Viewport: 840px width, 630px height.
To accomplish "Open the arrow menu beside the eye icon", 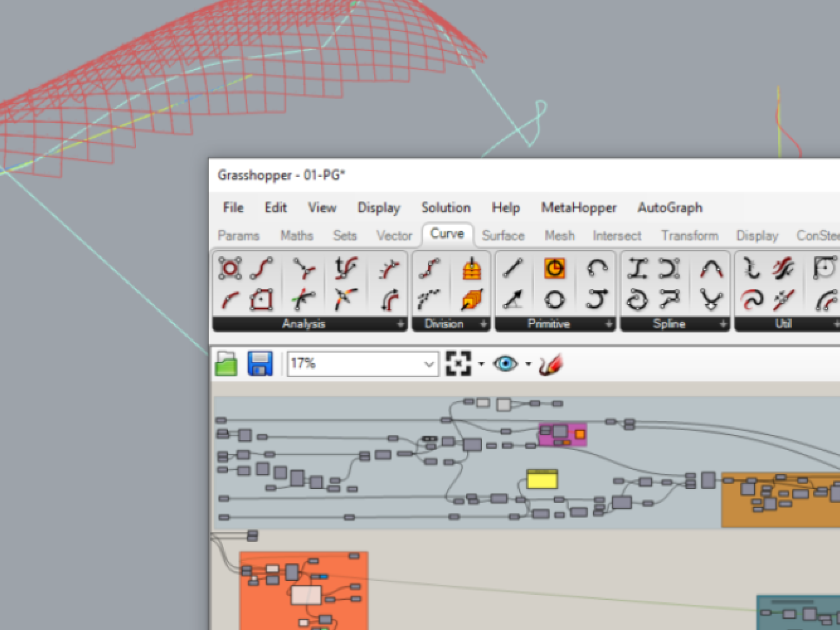I will point(528,364).
